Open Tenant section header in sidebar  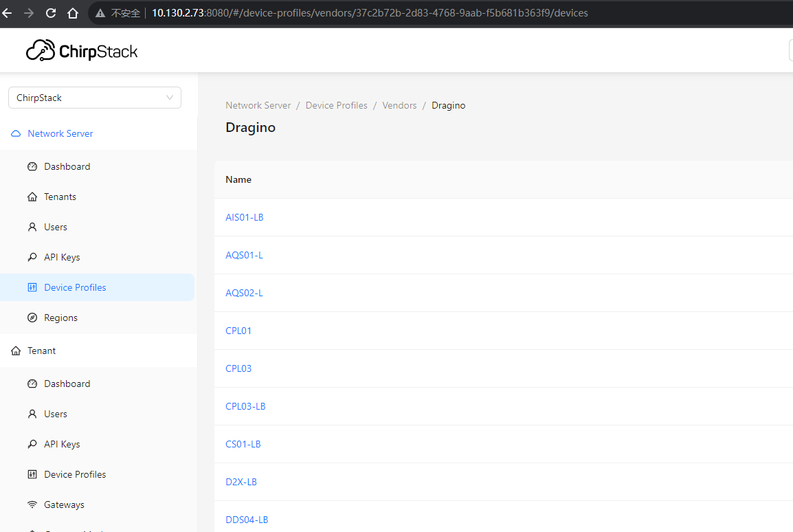[99, 351]
